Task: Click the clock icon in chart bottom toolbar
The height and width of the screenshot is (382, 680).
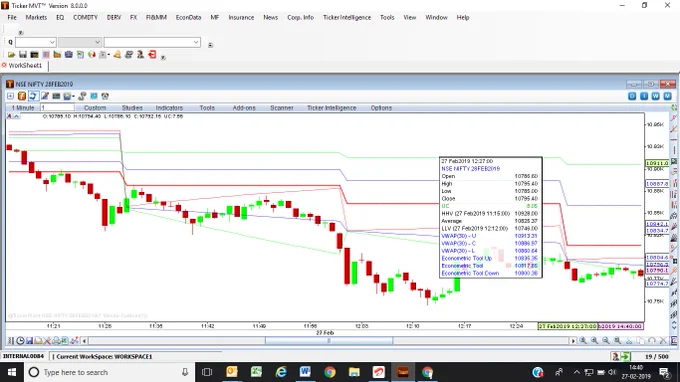Action: tap(20, 341)
